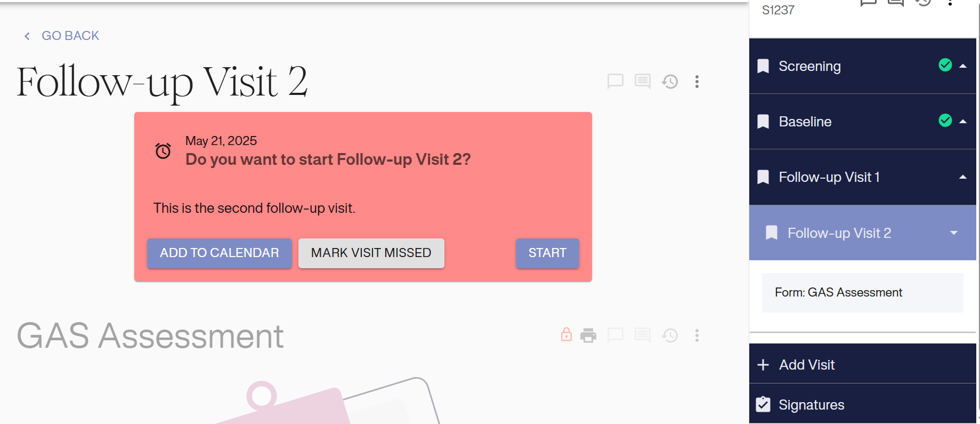Start Follow-up Visit 2
The image size is (980, 424).
click(x=547, y=253)
